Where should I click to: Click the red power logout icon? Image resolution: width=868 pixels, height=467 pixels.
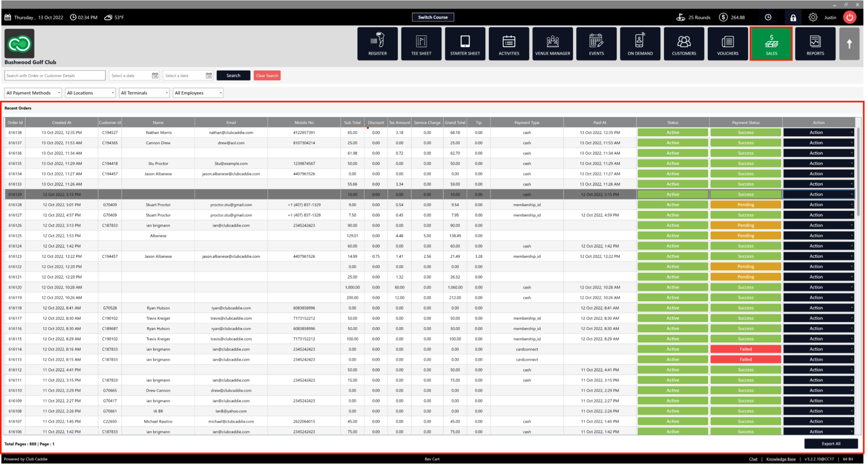pyautogui.click(x=849, y=17)
